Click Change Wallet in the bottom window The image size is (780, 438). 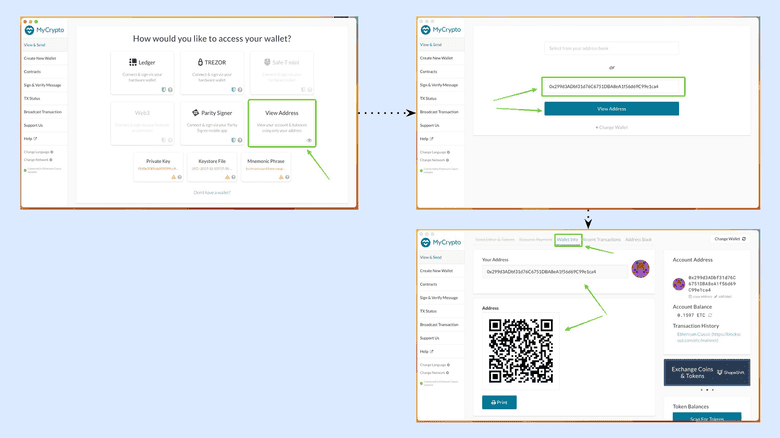point(729,239)
